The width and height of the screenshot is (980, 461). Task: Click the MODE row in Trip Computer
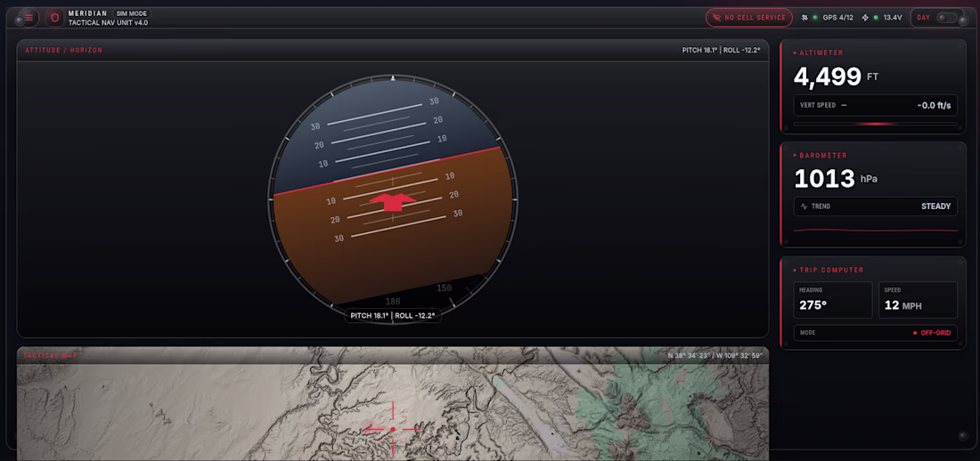[875, 333]
